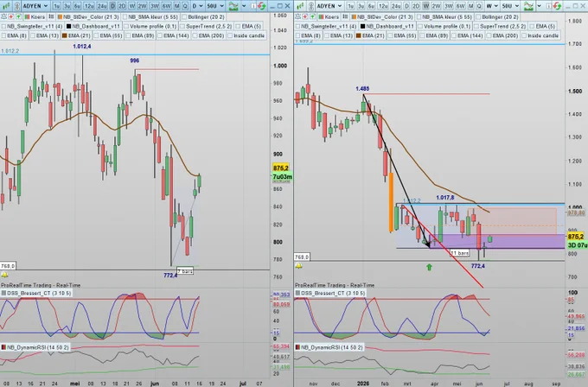
Task: Click NB_DynamicRSI indicator icon in right chart
Action: tap(297, 347)
